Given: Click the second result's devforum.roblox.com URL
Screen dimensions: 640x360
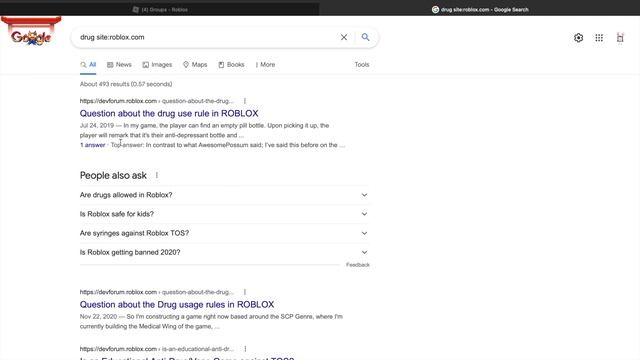Looking at the screenshot, I should [x=157, y=292].
